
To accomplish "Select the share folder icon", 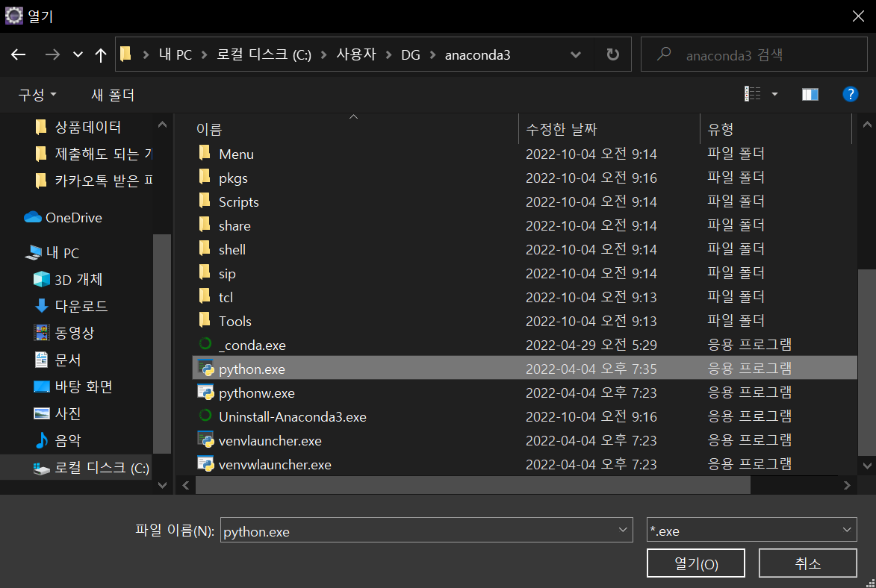I will click(x=205, y=225).
